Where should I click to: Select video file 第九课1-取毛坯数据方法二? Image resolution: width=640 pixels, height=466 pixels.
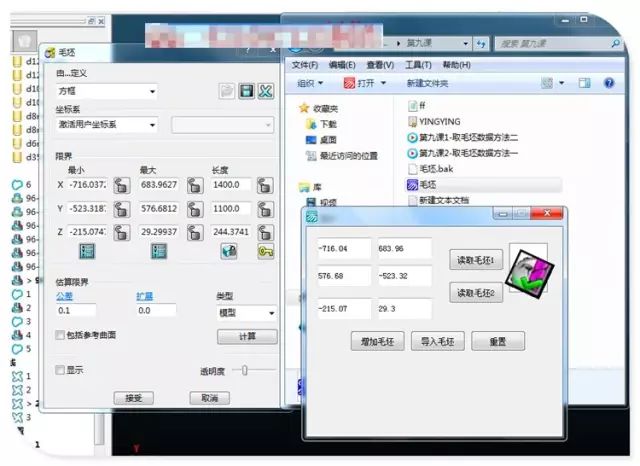click(463, 138)
